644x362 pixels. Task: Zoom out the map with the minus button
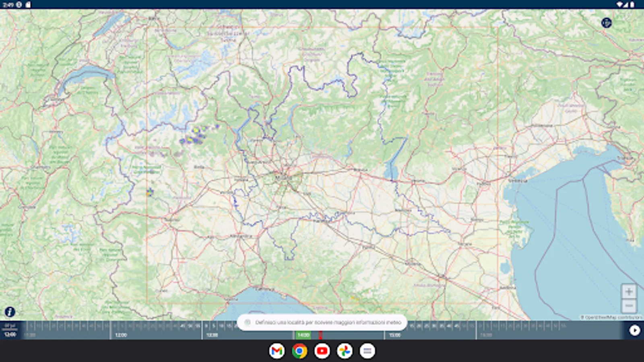click(x=629, y=306)
